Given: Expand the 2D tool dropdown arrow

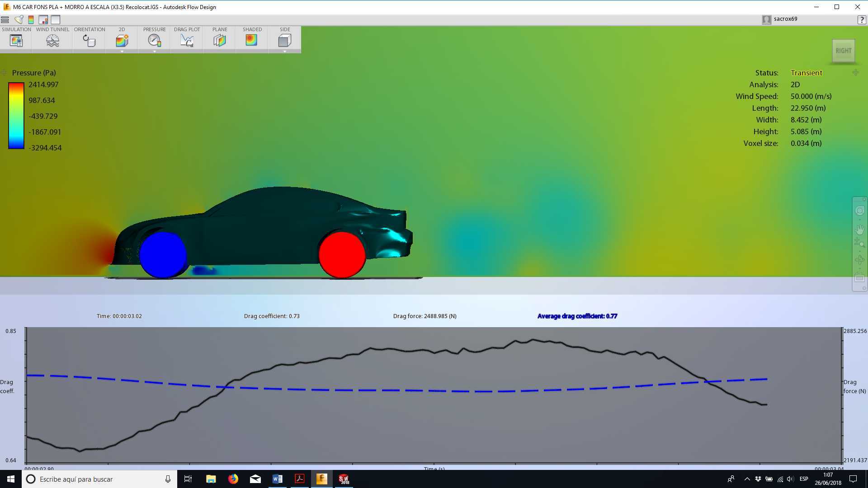Looking at the screenshot, I should (x=122, y=51).
